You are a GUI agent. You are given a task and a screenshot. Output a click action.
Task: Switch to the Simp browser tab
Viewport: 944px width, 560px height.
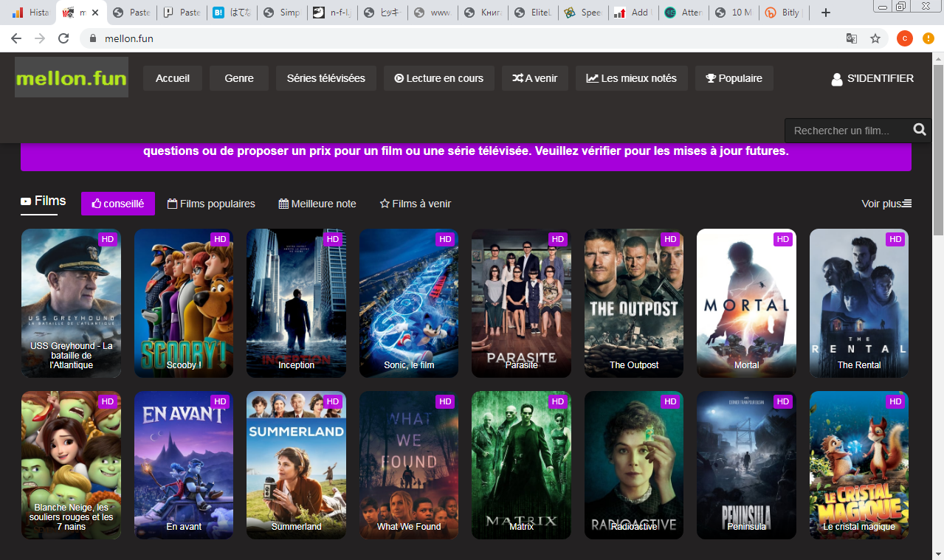click(283, 13)
